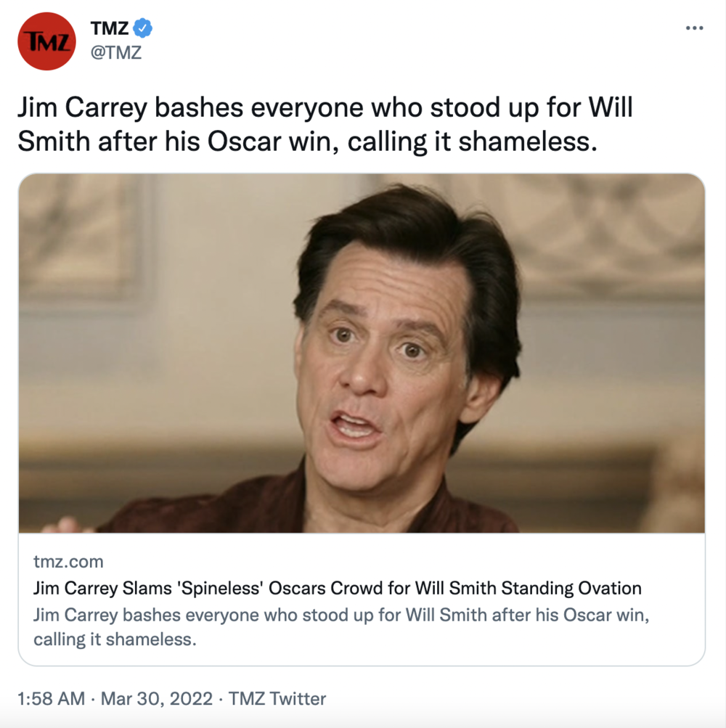The width and height of the screenshot is (726, 728).
Task: Open the article preview photo
Action: 362,353
